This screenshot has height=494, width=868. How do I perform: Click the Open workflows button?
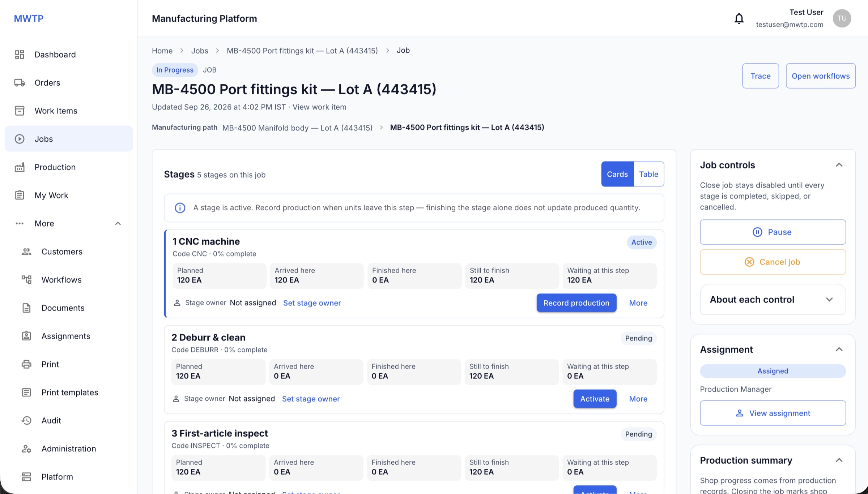pos(821,76)
